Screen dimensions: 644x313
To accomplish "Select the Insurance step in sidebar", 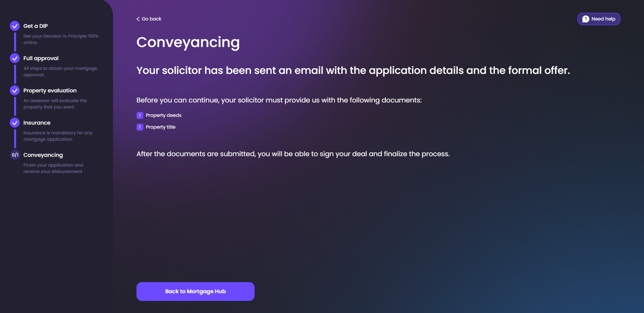I will pyautogui.click(x=37, y=123).
